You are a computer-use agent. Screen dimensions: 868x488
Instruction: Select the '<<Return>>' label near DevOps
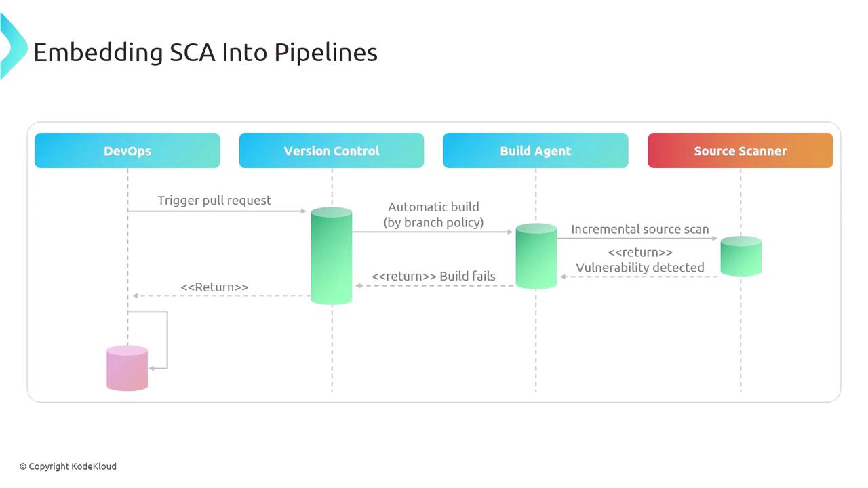(x=214, y=287)
